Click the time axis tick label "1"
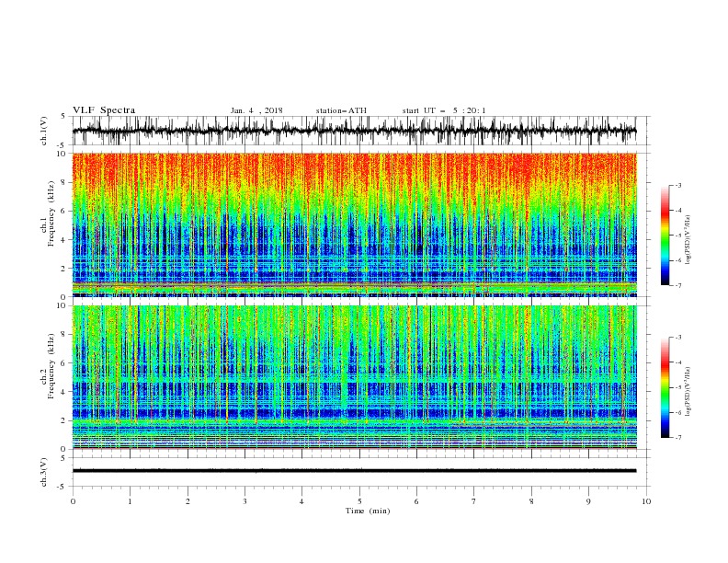Screen dimensions: 728x563 (x=130, y=501)
